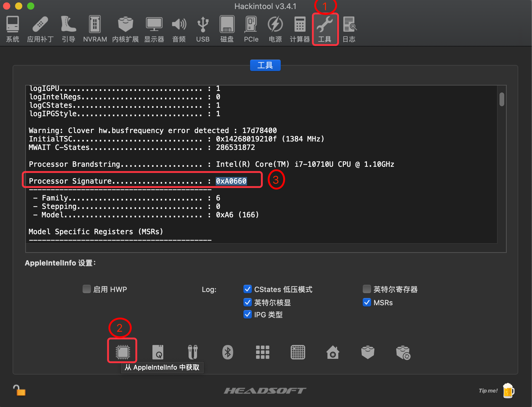Open the USB section
The height and width of the screenshot is (407, 532).
coord(203,29)
